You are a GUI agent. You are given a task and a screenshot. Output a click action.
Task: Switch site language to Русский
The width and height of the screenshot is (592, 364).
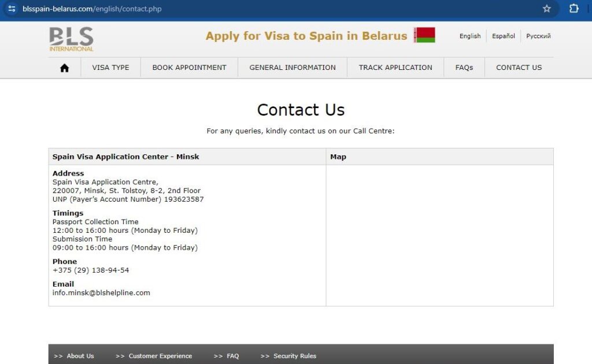[x=538, y=36]
